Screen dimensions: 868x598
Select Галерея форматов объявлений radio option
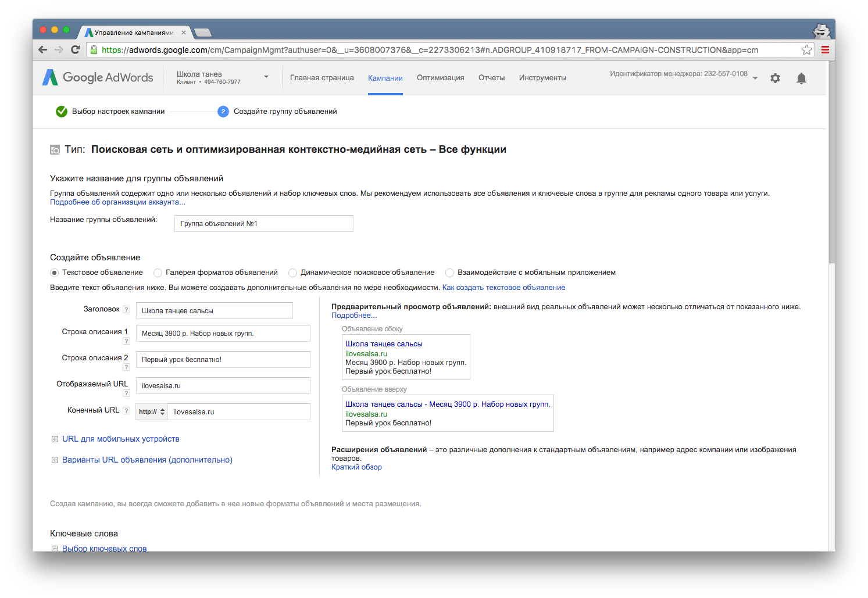158,273
